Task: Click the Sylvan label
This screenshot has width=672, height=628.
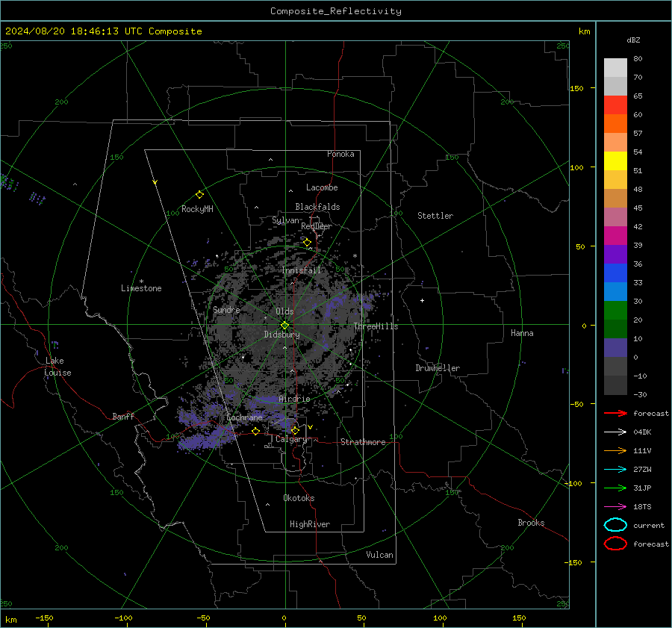Action: (285, 220)
